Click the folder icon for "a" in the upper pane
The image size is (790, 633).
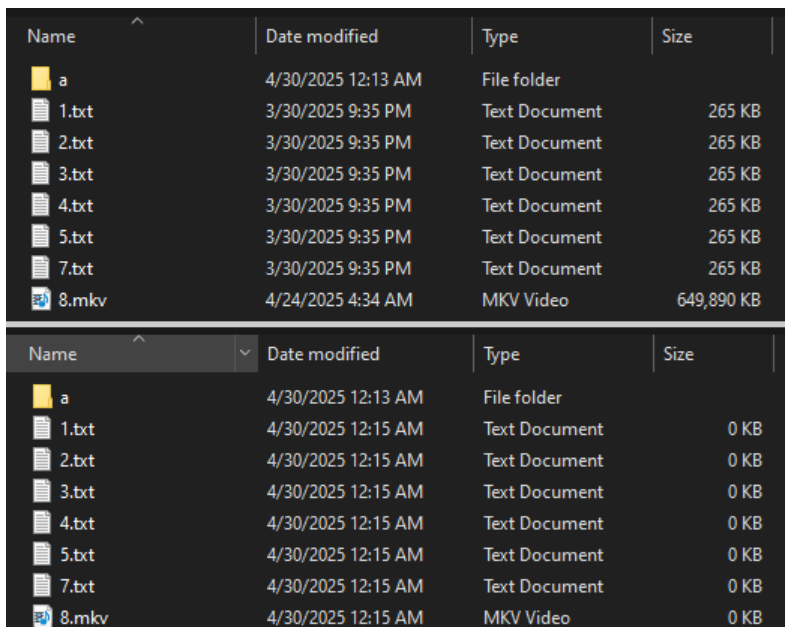tap(41, 80)
